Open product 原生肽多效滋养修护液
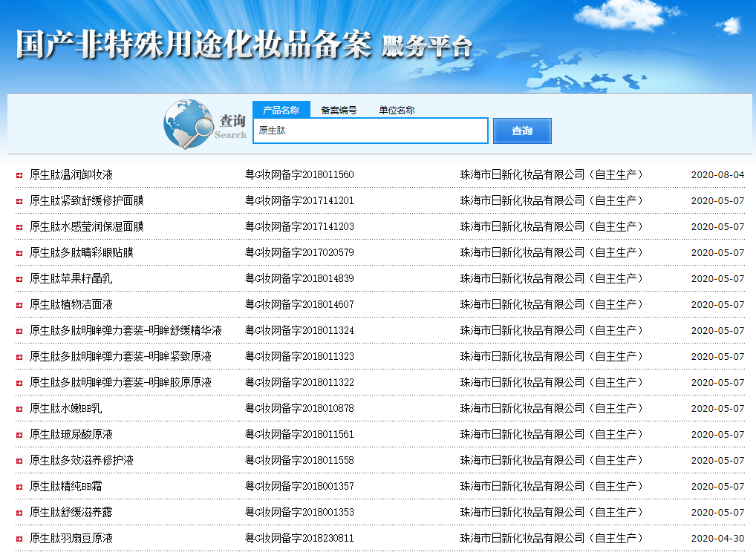756x555 pixels. pos(82,461)
